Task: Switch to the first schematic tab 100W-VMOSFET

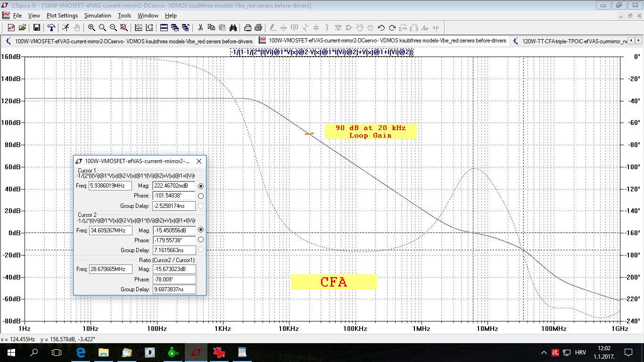Action: pyautogui.click(x=129, y=41)
